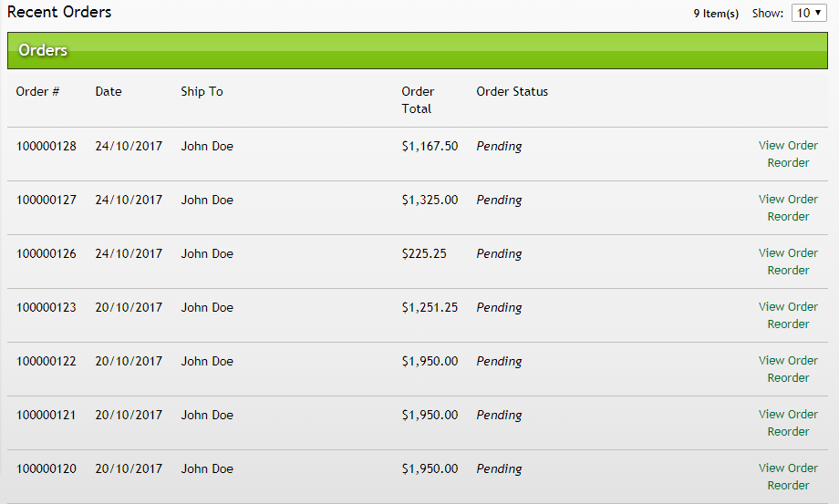Reorder order 100000123
The width and height of the screenshot is (839, 504).
coord(788,324)
